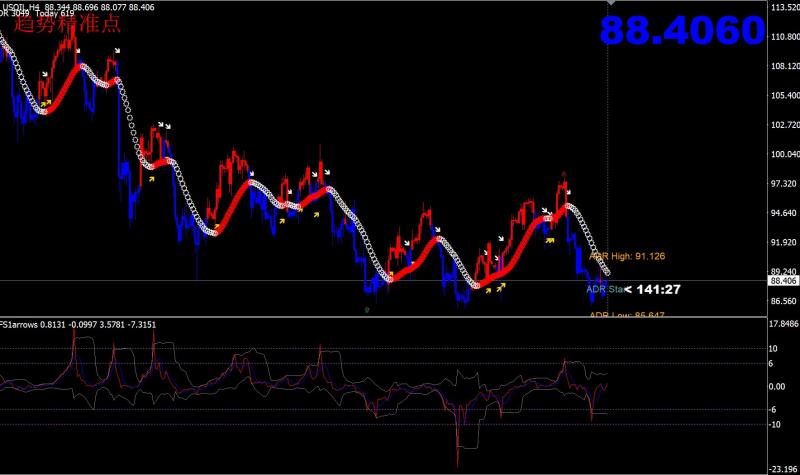Viewport: 800px width, 475px height.
Task: Click the indicator scale value 0.00
Action: click(777, 387)
